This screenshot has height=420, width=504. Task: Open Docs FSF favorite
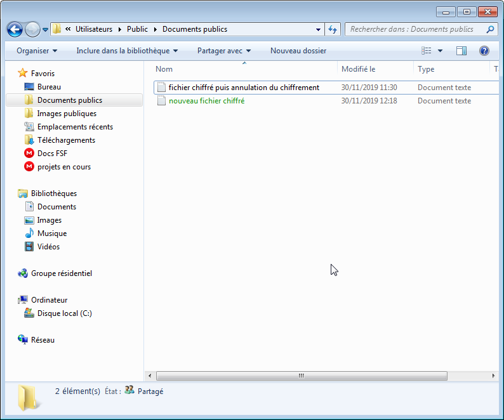pyautogui.click(x=52, y=154)
